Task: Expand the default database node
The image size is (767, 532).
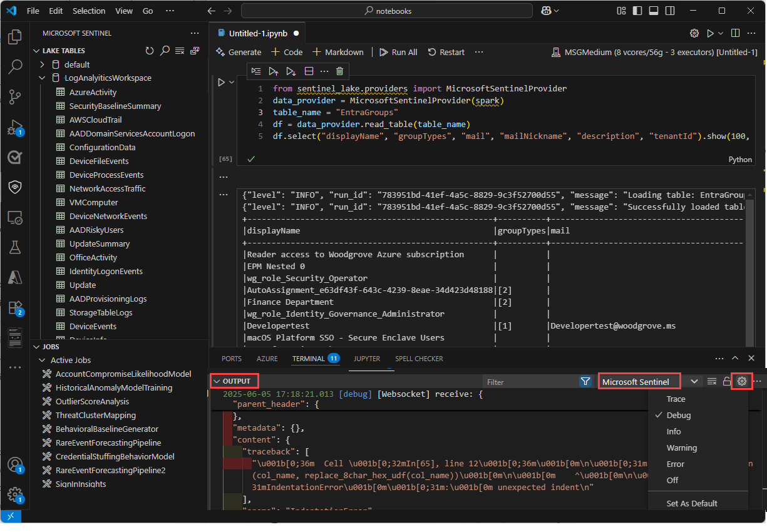Action: click(x=43, y=64)
